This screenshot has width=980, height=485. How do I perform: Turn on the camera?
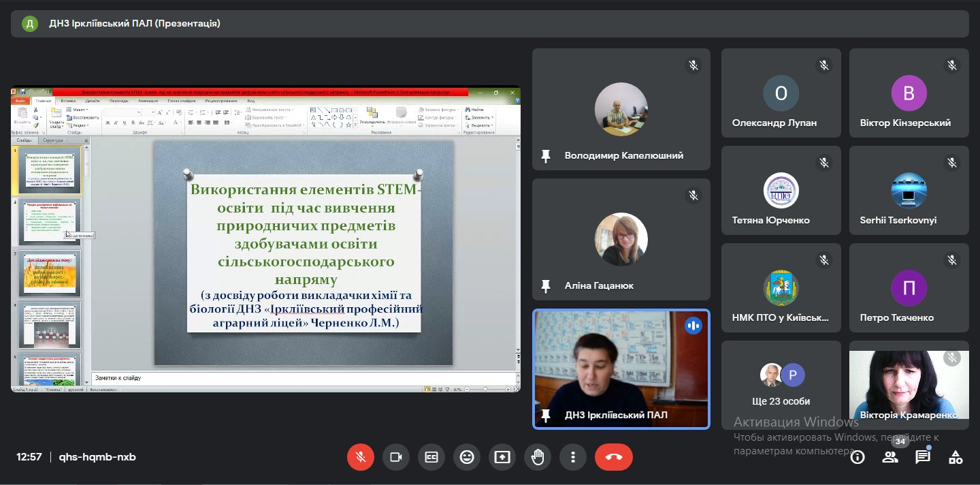[396, 457]
